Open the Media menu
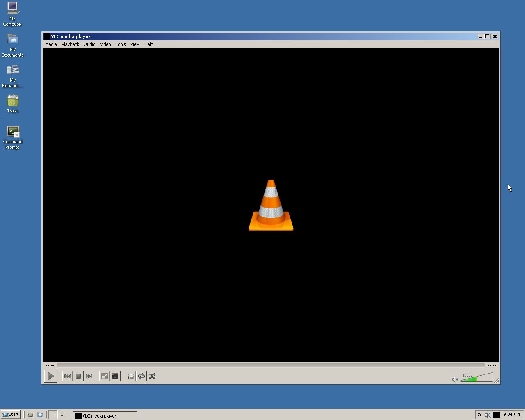The height and width of the screenshot is (420, 525). click(x=51, y=44)
